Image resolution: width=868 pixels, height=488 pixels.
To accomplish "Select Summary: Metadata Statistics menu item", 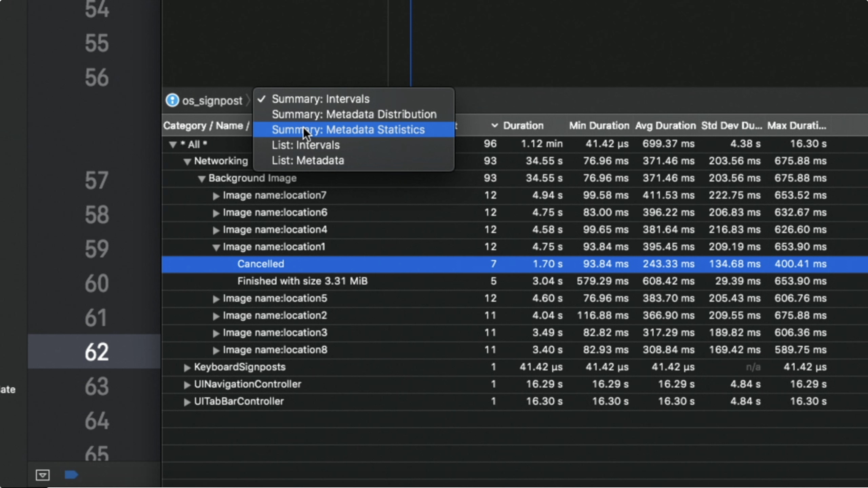I will 348,130.
